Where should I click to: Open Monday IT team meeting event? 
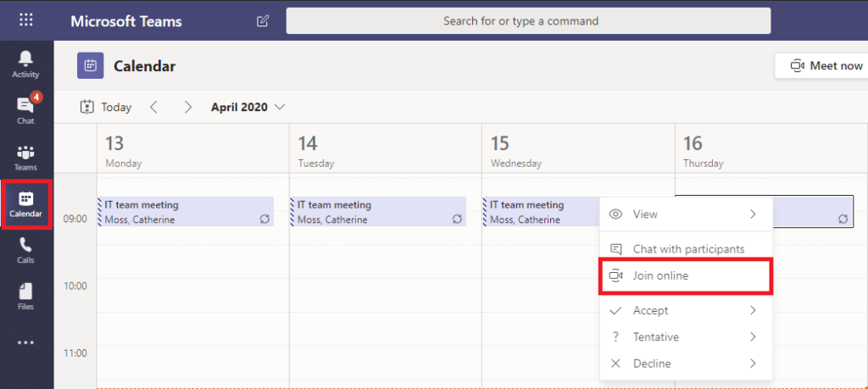(186, 212)
